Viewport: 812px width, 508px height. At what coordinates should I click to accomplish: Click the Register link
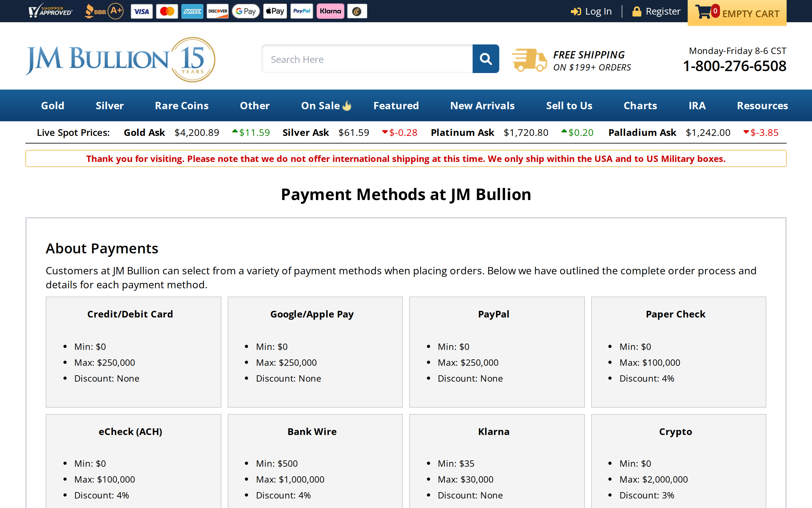(x=663, y=11)
